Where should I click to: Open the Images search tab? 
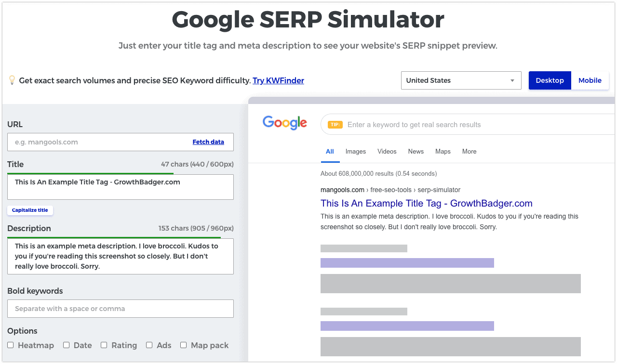356,151
